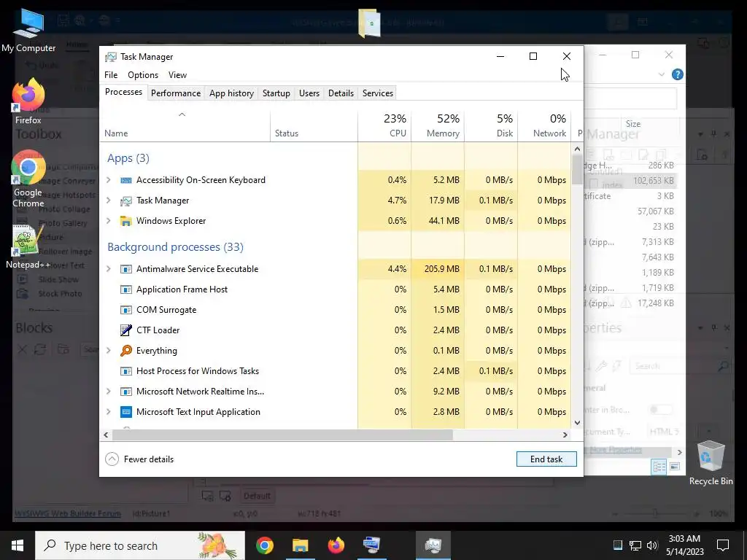The image size is (747, 560).
Task: Expand the Task Manager process group
Action: coord(109,201)
